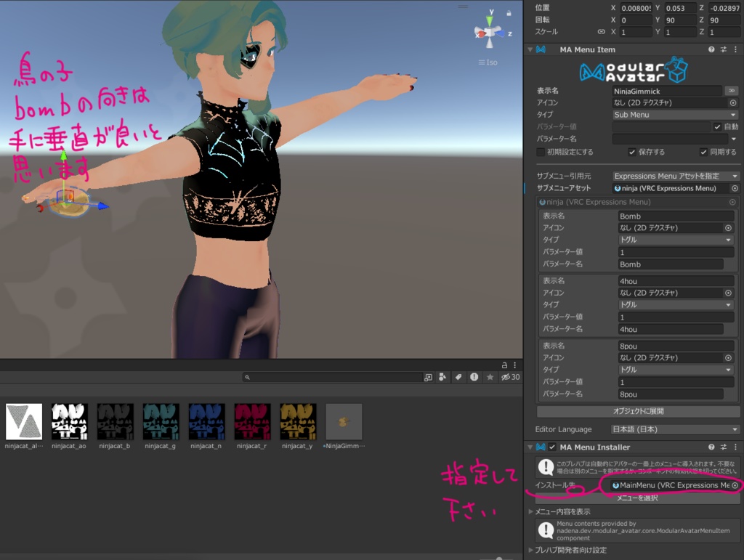Viewport: 744px width, 560px height.
Task: Click the hidden items eye icon showing 30
Action: click(x=506, y=377)
